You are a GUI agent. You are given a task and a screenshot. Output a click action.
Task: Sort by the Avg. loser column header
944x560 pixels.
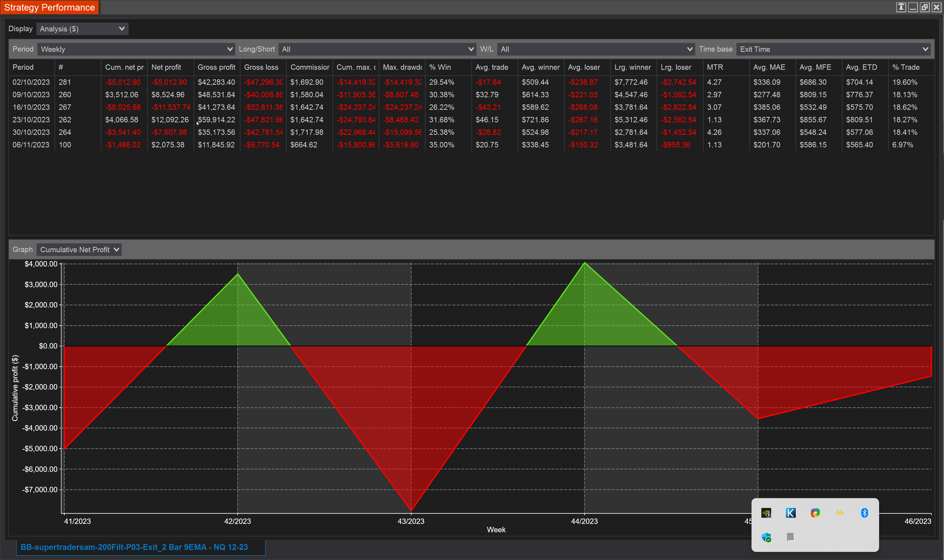(x=587, y=67)
